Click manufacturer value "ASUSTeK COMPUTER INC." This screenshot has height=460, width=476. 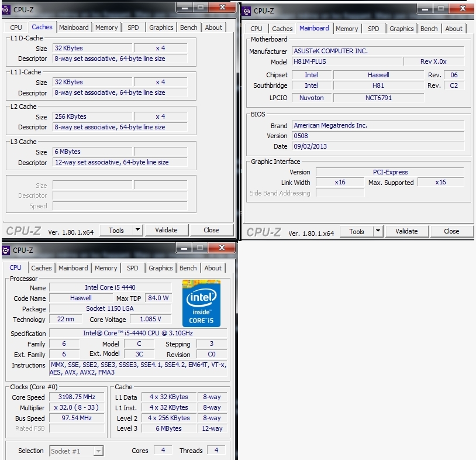point(378,51)
